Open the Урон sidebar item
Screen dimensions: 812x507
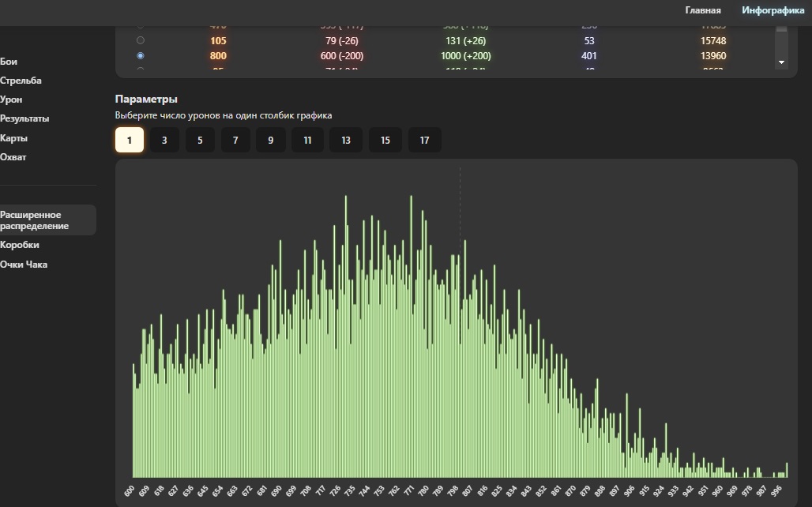tap(11, 100)
